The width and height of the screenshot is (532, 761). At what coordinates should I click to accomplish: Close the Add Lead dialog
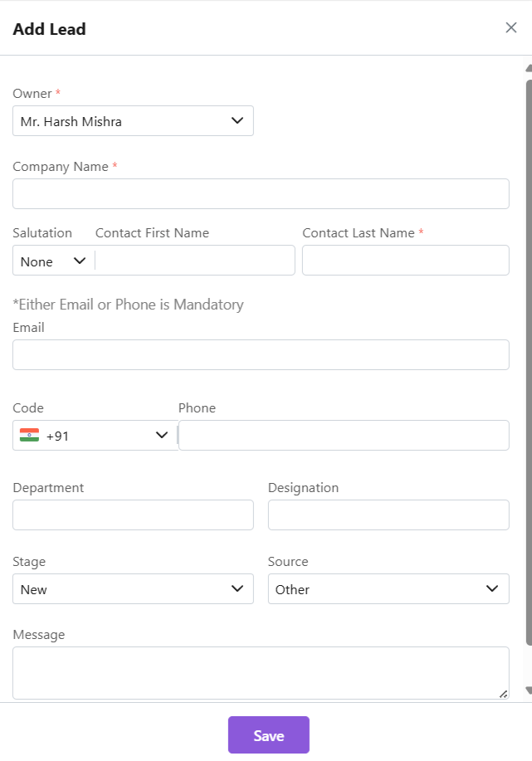click(x=511, y=27)
